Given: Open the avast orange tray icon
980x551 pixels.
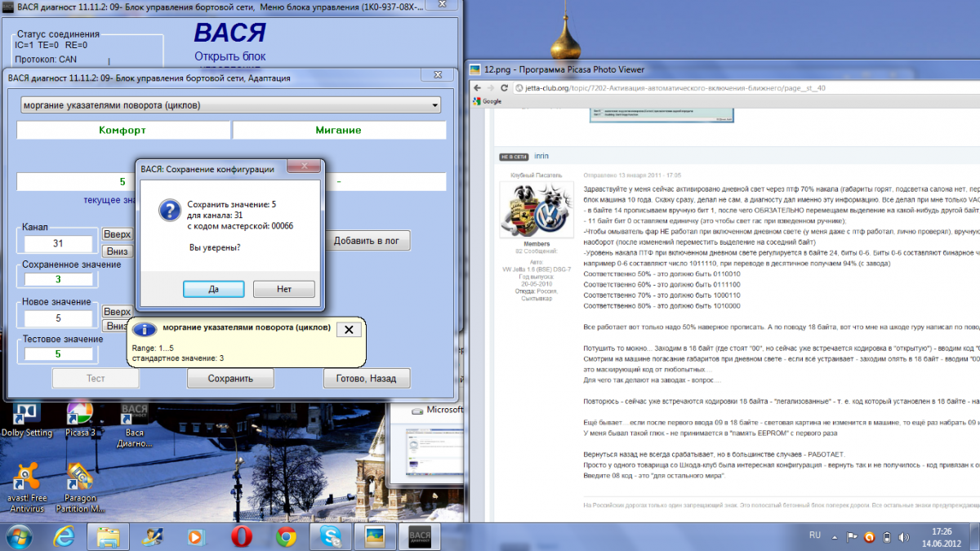Looking at the screenshot, I should (868, 537).
